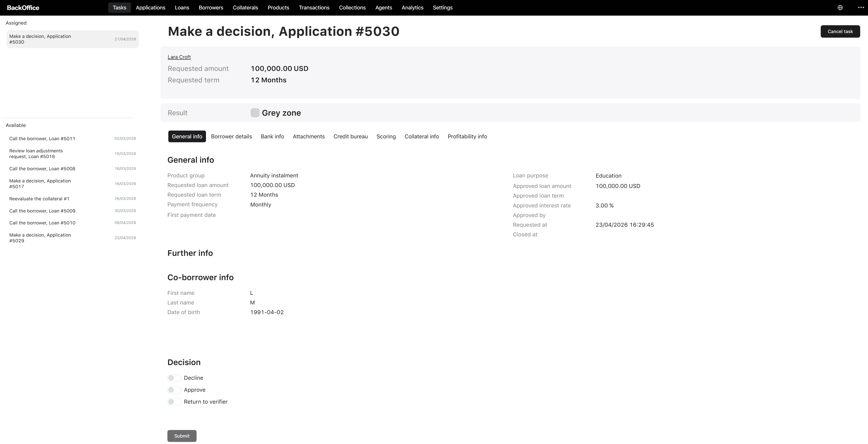Click the Requested term 12 Months header value
Screen dimensions: 868x444
point(269,80)
